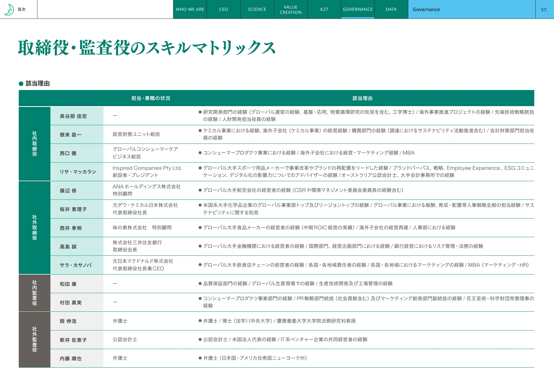Click the crescent moon company logo
554x392 pixels.
(x=9, y=9)
